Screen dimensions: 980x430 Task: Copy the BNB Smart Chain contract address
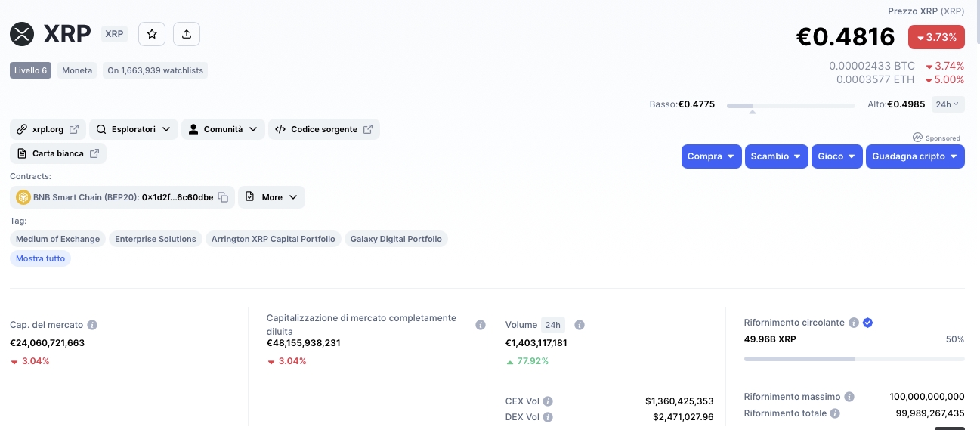pyautogui.click(x=223, y=197)
